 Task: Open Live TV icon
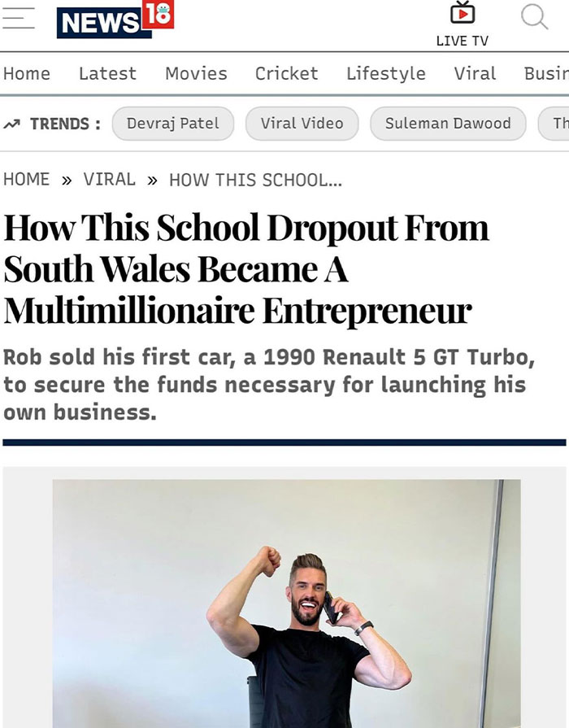pyautogui.click(x=462, y=14)
